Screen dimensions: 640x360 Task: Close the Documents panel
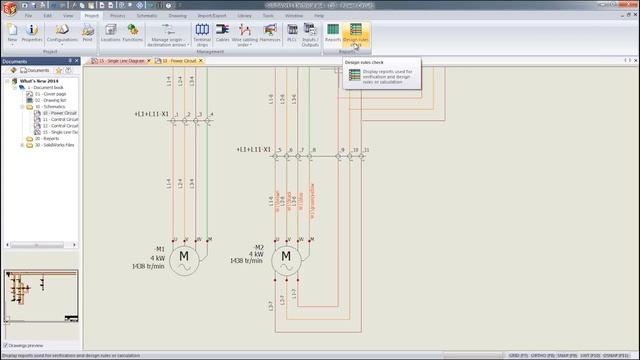pyautogui.click(x=77, y=61)
